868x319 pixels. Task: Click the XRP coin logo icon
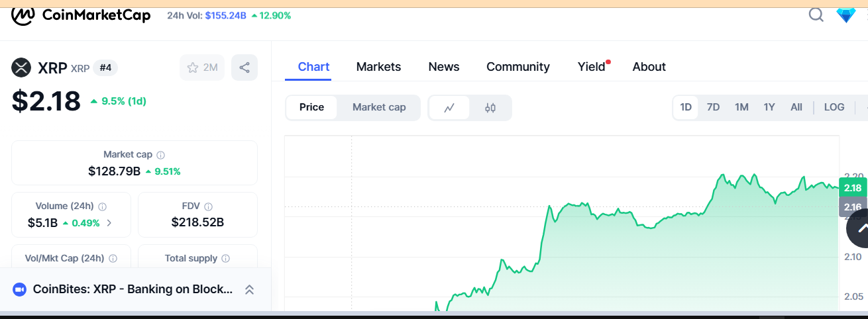click(21, 68)
